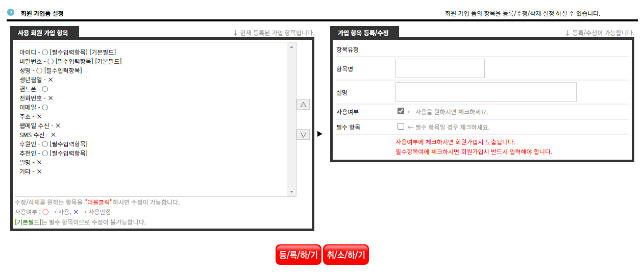Click the 사용 회원 가입 항목 tab header
This screenshot has height=276, width=644.
(x=43, y=33)
